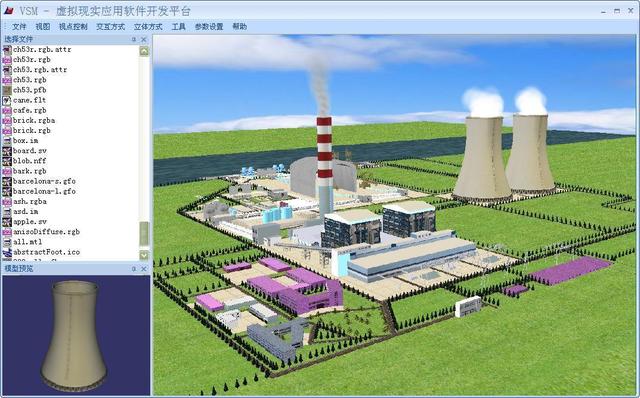Open the 视点控制 menu
Screen dimensions: 640x398
click(x=73, y=27)
